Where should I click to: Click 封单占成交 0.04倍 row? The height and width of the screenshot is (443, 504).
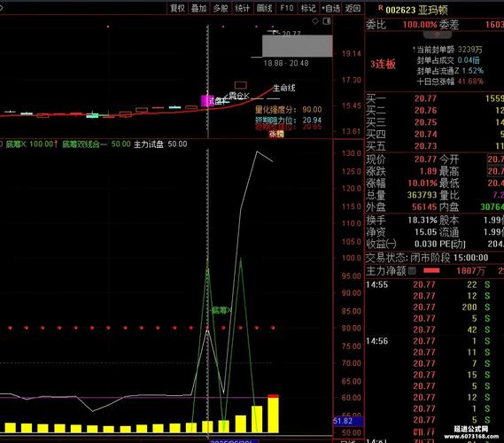click(448, 60)
